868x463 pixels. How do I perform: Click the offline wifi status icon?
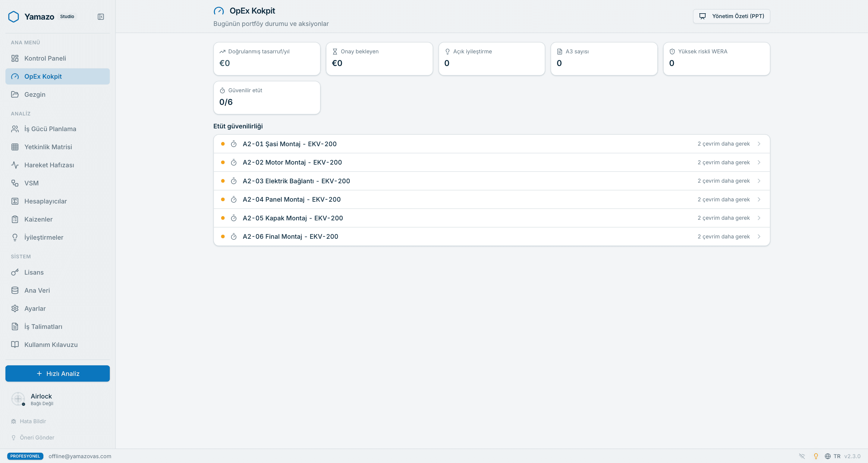coord(802,456)
